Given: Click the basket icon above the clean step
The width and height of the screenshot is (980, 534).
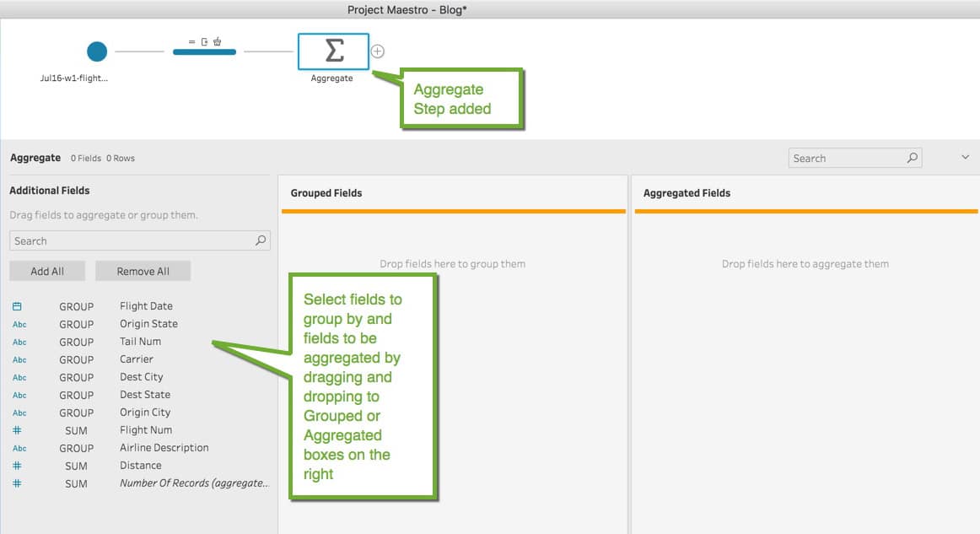Looking at the screenshot, I should [x=217, y=41].
